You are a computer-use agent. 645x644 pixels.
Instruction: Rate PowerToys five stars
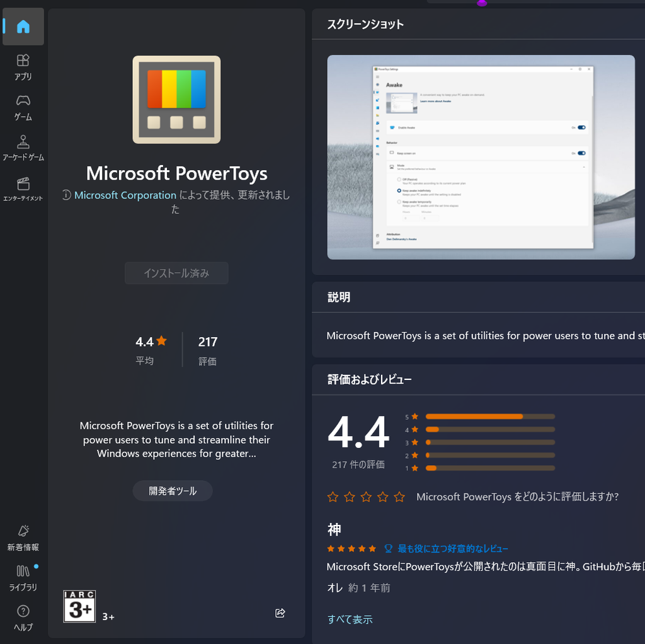[x=399, y=497]
